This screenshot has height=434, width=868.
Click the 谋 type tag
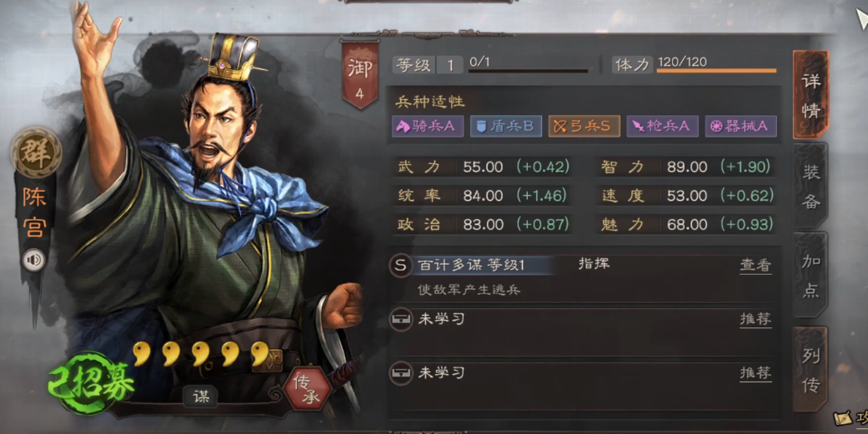pyautogui.click(x=200, y=397)
